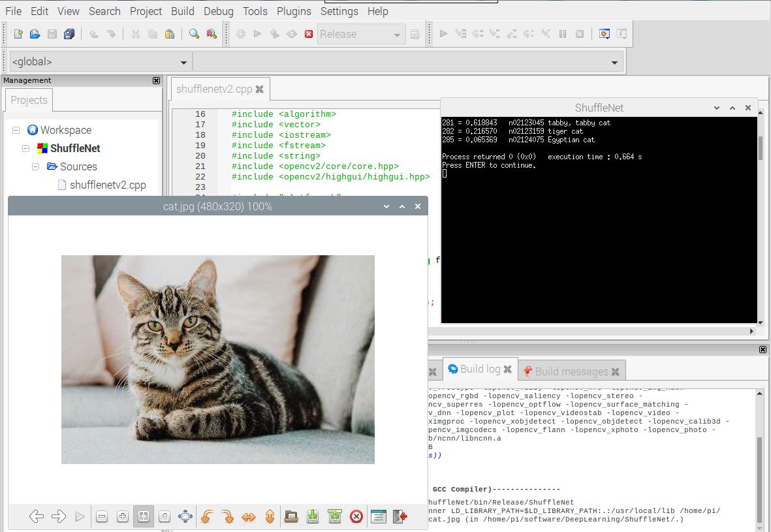This screenshot has height=532, width=771.
Task: Close the shufflenetv2.cpp editor tab
Action: click(259, 89)
